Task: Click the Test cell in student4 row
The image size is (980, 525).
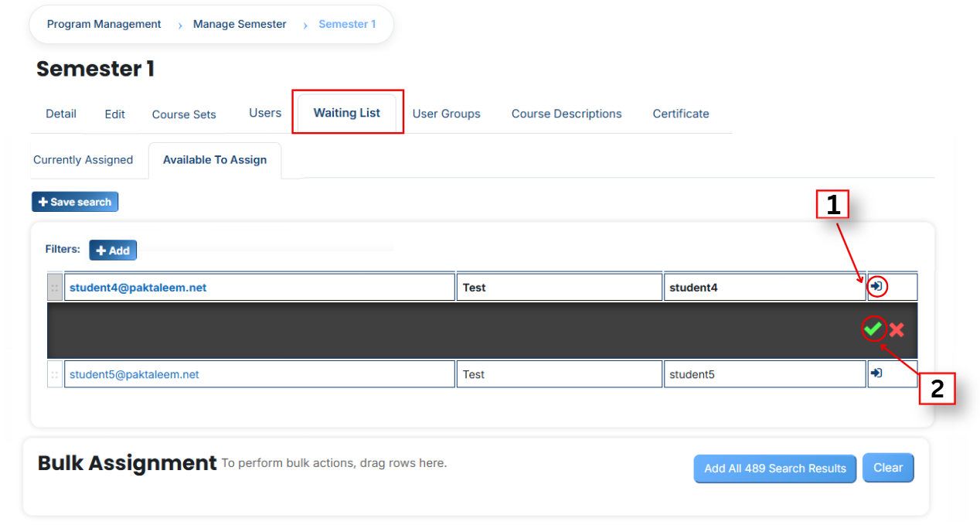Action: click(560, 287)
